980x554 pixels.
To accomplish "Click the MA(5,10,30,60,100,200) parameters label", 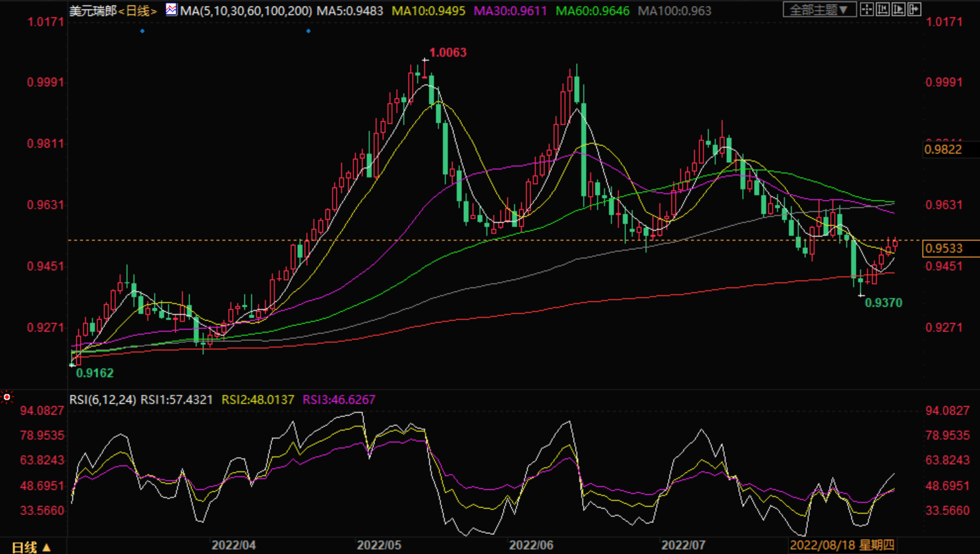I will tap(246, 11).
